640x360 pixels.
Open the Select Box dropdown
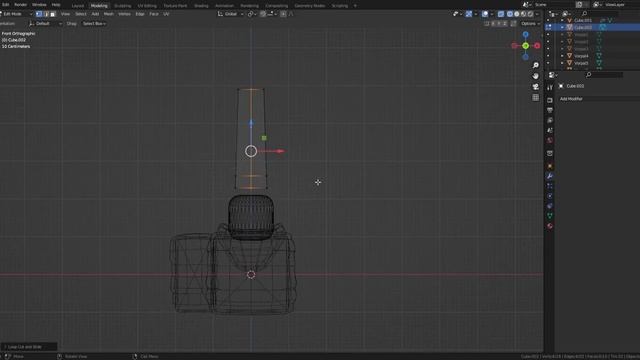[x=94, y=24]
